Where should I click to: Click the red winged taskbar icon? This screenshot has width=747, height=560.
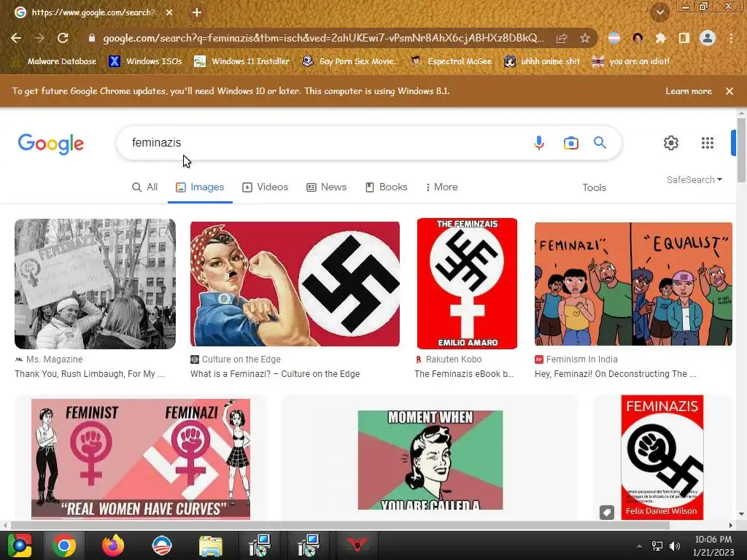(357, 545)
